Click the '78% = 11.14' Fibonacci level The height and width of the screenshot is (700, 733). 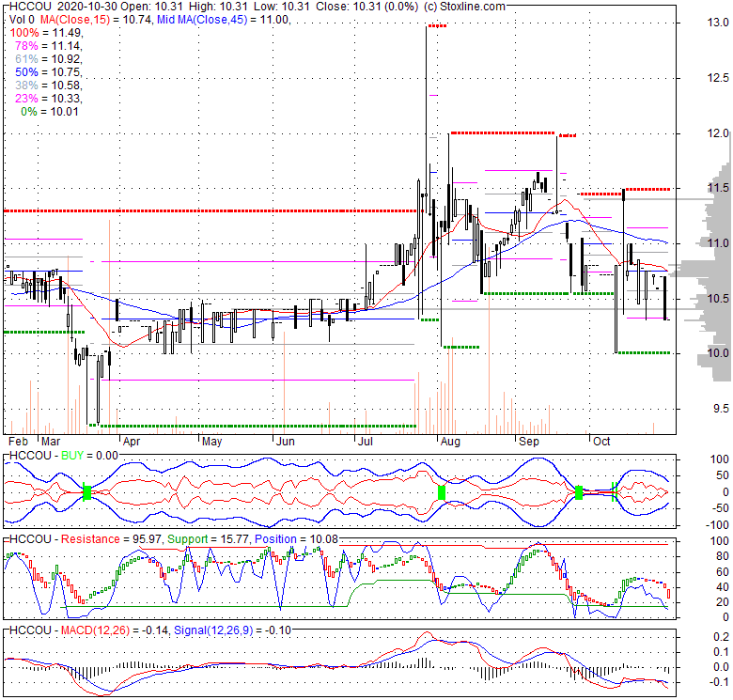49,46
